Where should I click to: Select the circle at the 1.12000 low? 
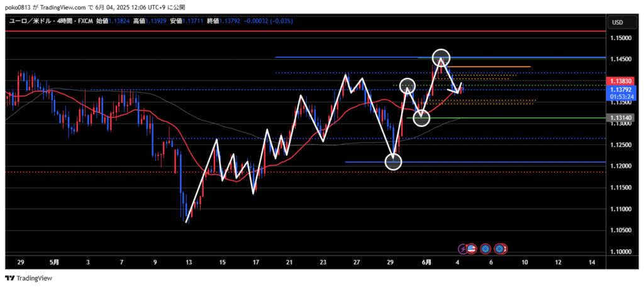tap(394, 162)
